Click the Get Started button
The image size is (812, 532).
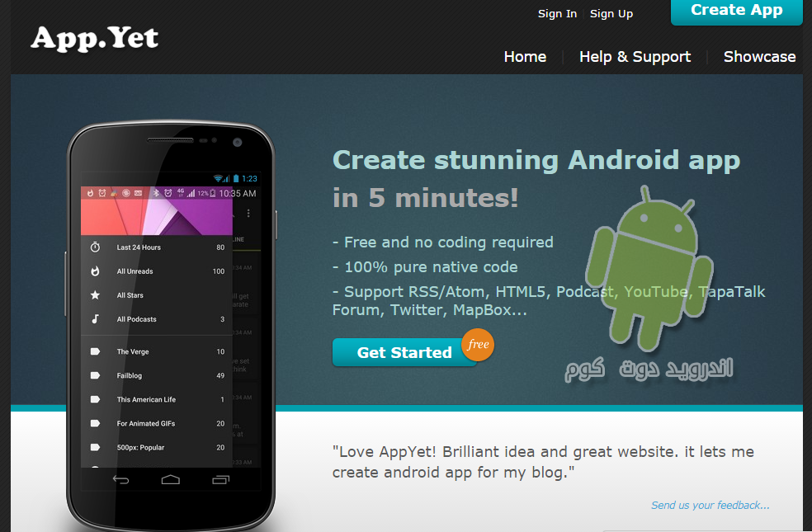[x=404, y=352]
